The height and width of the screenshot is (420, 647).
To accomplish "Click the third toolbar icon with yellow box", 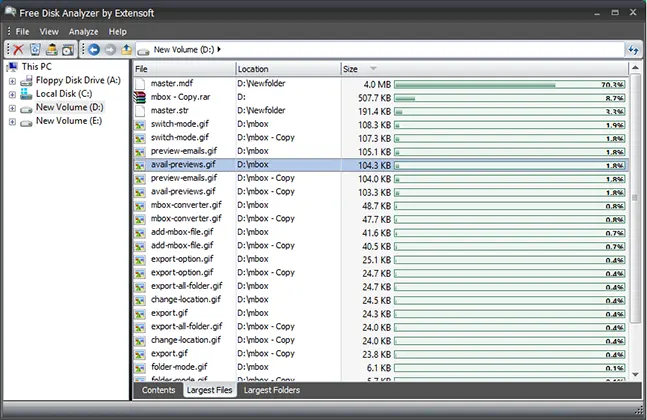I will coord(52,50).
